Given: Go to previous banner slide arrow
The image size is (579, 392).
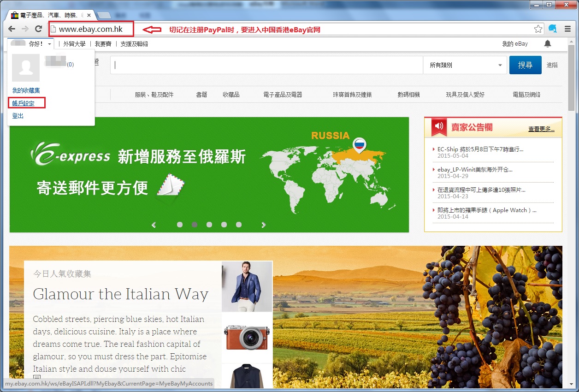Looking at the screenshot, I should [x=154, y=225].
